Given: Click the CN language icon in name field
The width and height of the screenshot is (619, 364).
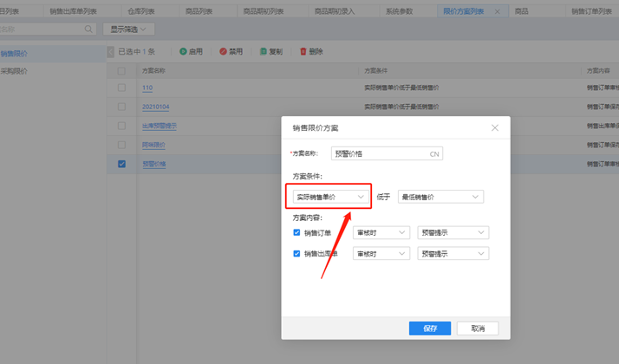Looking at the screenshot, I should point(434,154).
